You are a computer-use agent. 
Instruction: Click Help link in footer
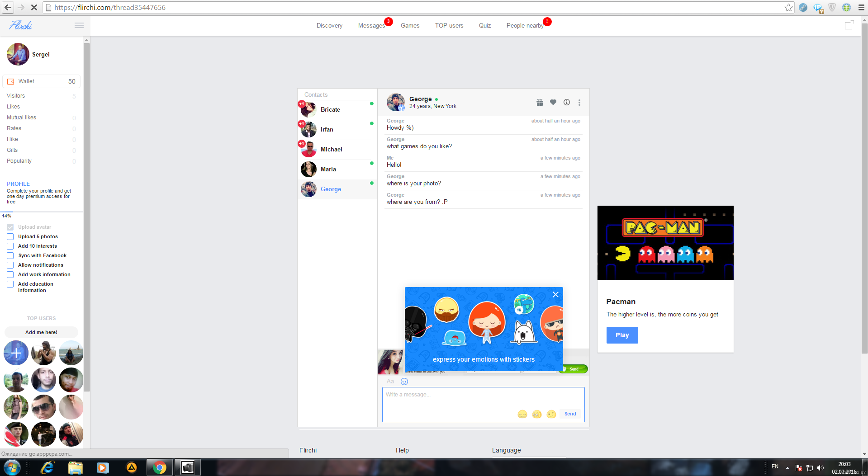pyautogui.click(x=402, y=450)
